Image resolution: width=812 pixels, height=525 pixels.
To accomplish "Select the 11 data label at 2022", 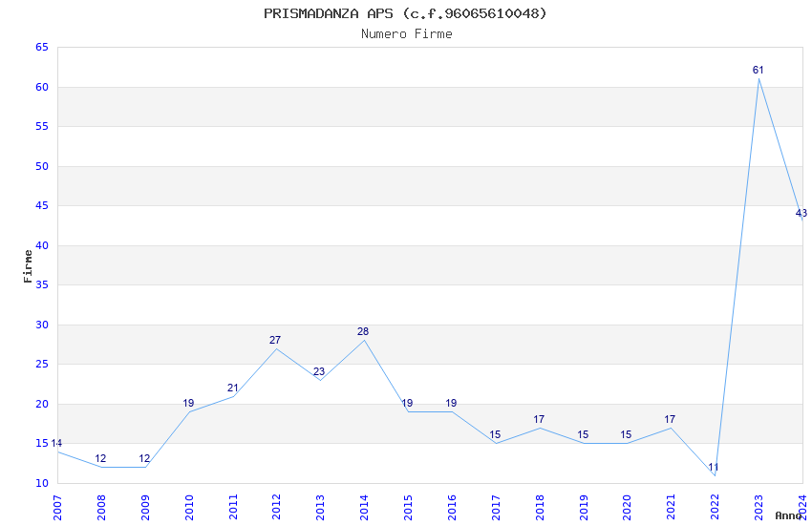I will (x=713, y=467).
